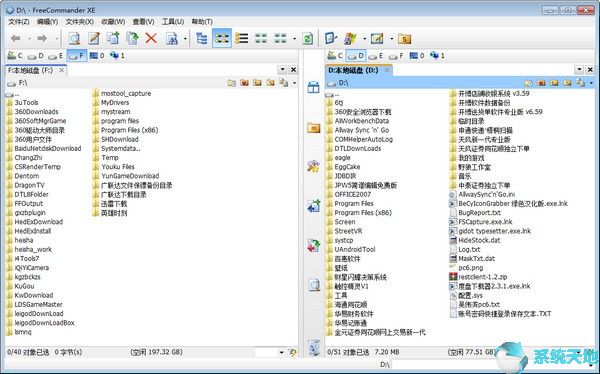The height and width of the screenshot is (374, 600).
Task: Click the recycle bin icon in center splitter
Action: tap(314, 348)
